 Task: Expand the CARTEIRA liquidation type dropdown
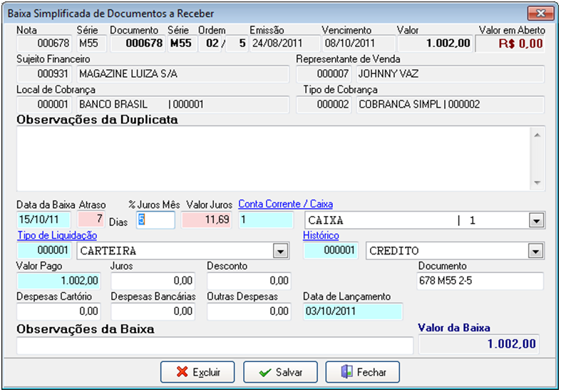point(281,251)
